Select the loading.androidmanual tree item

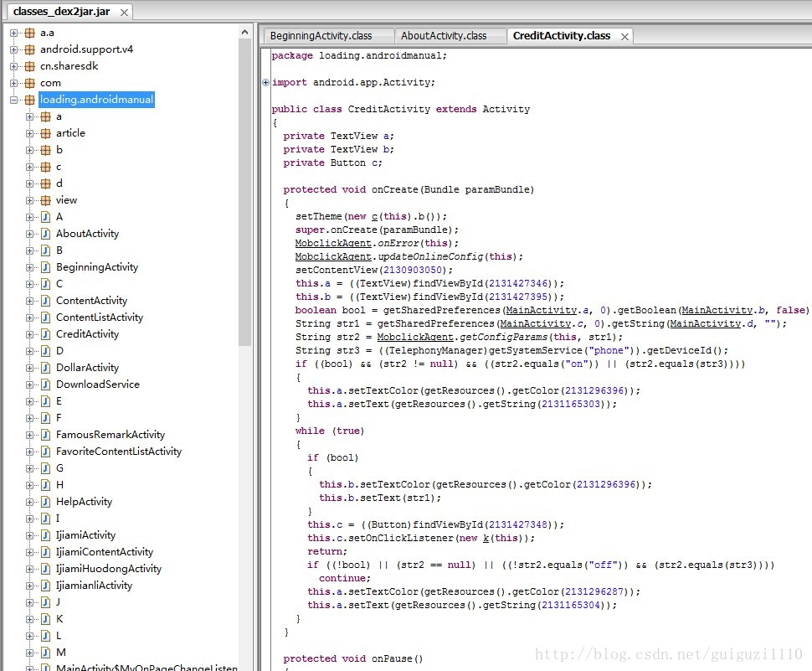(x=96, y=100)
